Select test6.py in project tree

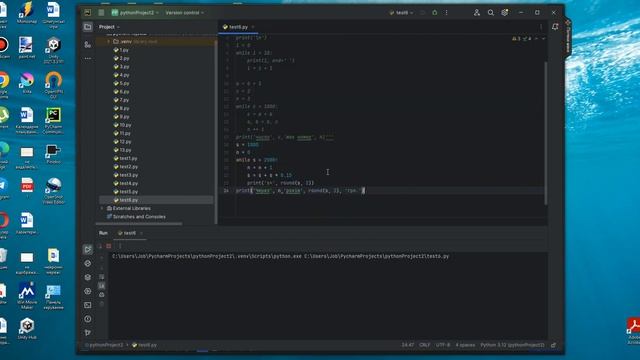(126, 200)
